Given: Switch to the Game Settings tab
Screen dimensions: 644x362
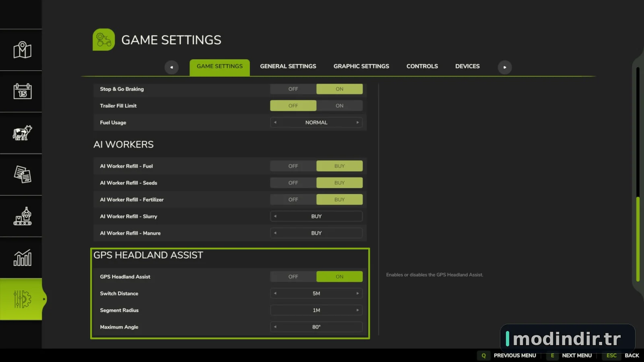Looking at the screenshot, I should click(x=220, y=67).
